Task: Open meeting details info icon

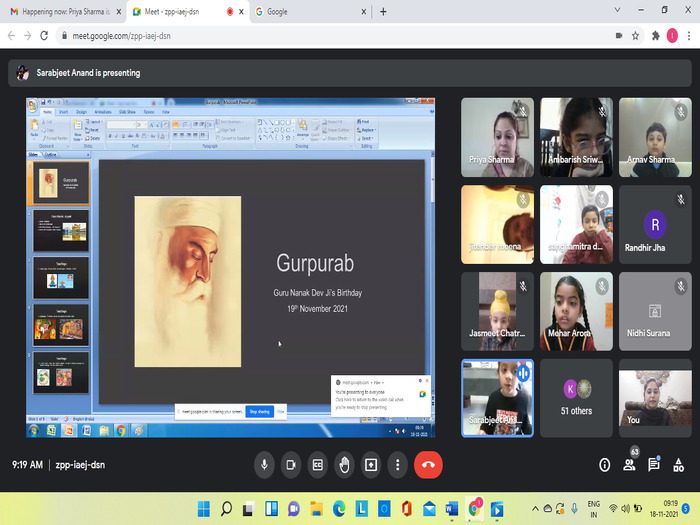Action: click(x=604, y=465)
